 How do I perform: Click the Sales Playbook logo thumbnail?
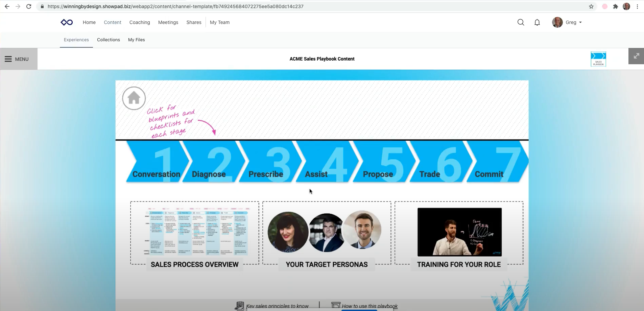[598, 59]
